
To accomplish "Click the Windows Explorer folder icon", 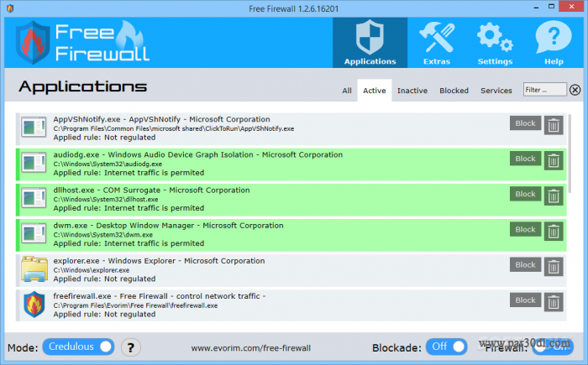I will point(34,269).
